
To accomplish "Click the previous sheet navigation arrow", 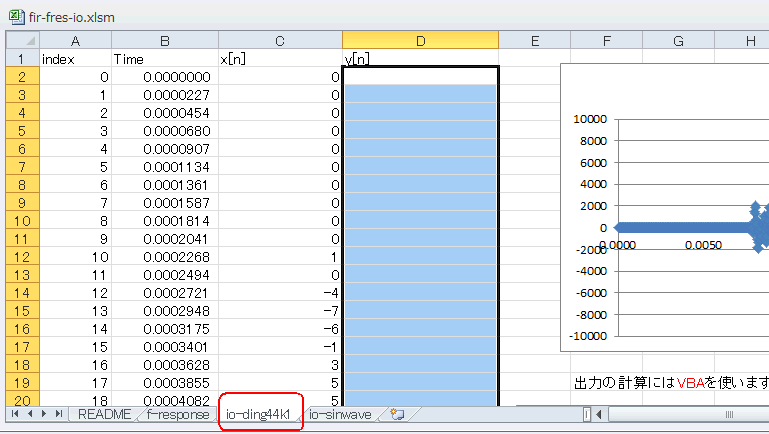I will click(30, 414).
